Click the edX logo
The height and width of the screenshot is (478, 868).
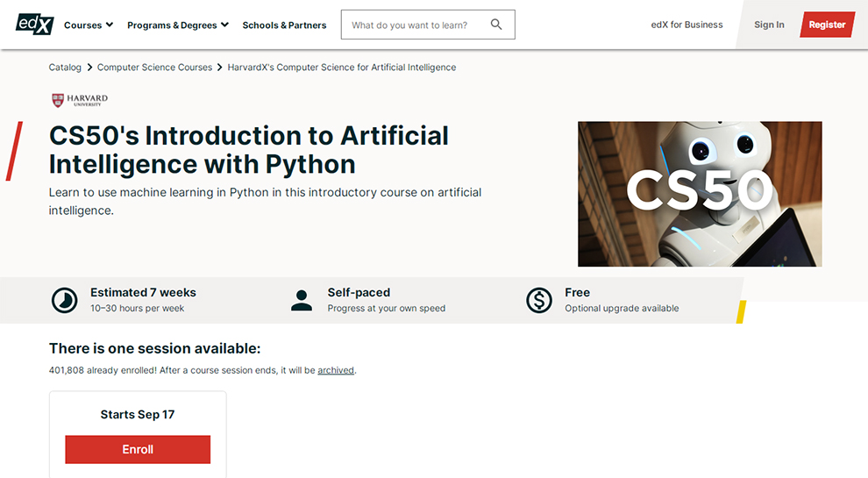[x=34, y=25]
